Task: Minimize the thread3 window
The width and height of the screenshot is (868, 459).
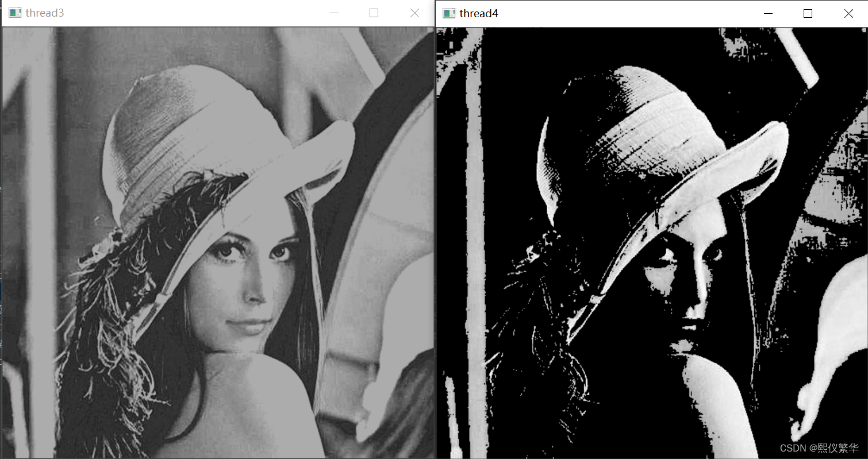Action: click(334, 13)
